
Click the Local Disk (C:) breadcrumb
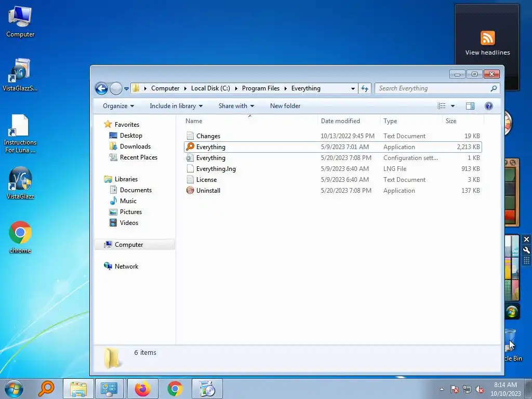pos(210,88)
